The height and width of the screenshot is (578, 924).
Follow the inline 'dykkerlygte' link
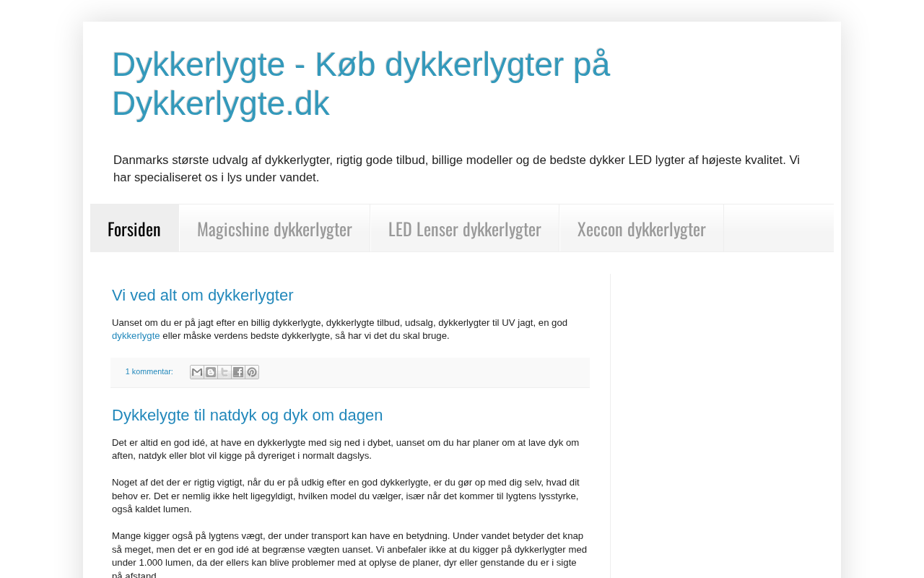136,336
